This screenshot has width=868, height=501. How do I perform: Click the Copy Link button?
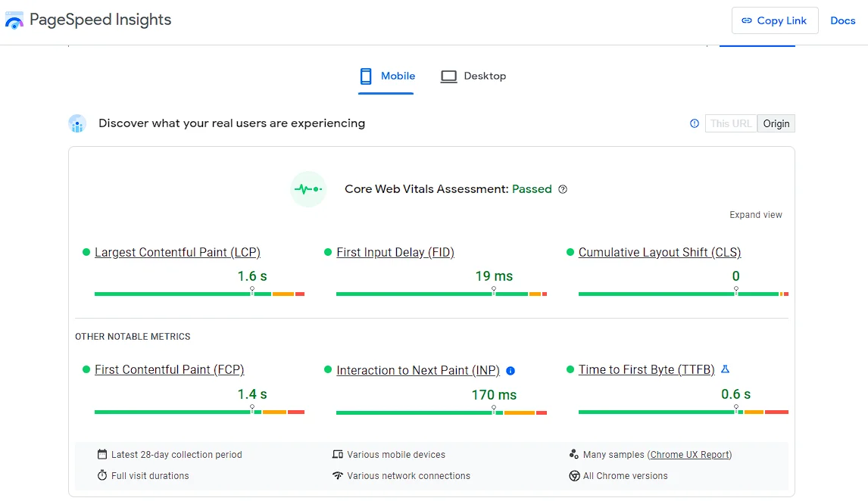coord(774,20)
